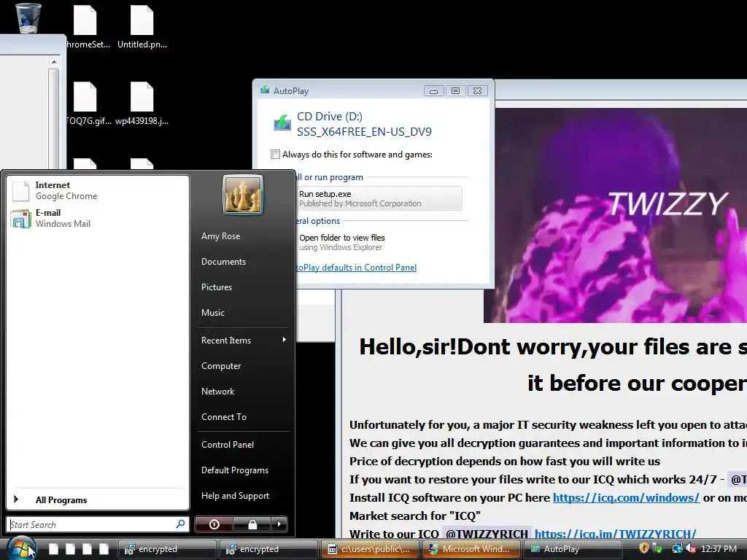Open the shutdown options arrow beside the lock
The width and height of the screenshot is (747, 560).
pyautogui.click(x=279, y=524)
